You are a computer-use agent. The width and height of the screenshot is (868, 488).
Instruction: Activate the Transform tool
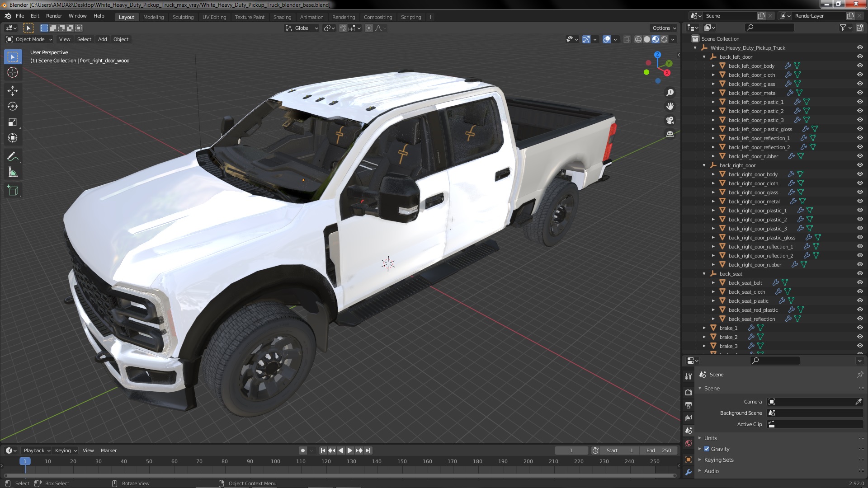pos(13,138)
